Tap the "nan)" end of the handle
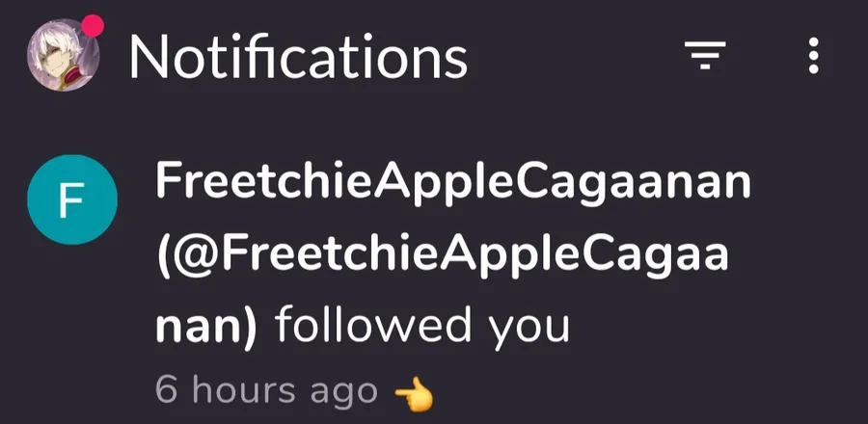 tap(206, 328)
